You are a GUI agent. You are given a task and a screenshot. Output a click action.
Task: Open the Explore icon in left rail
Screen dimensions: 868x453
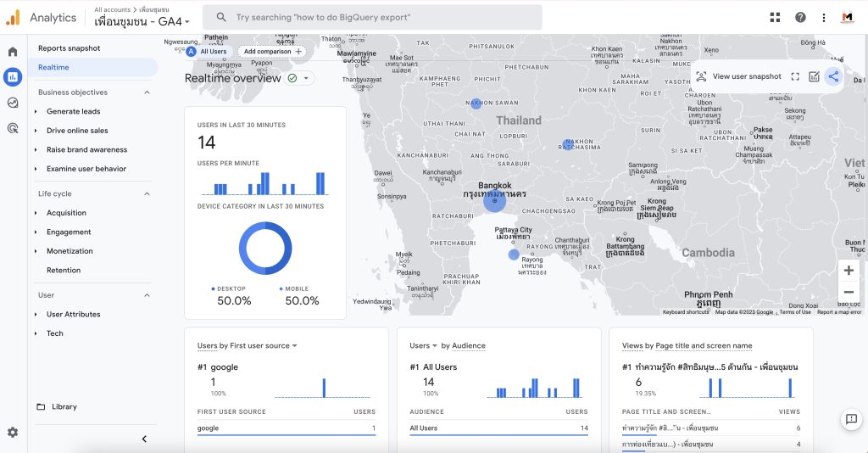click(13, 103)
